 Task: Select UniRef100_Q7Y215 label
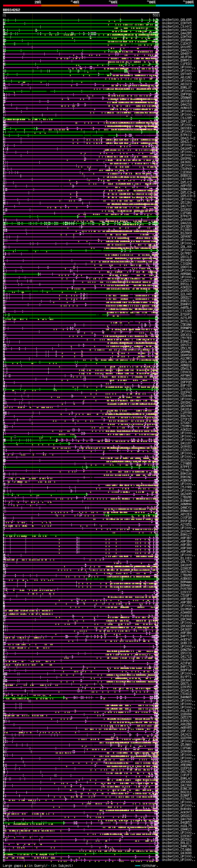click(177, 389)
